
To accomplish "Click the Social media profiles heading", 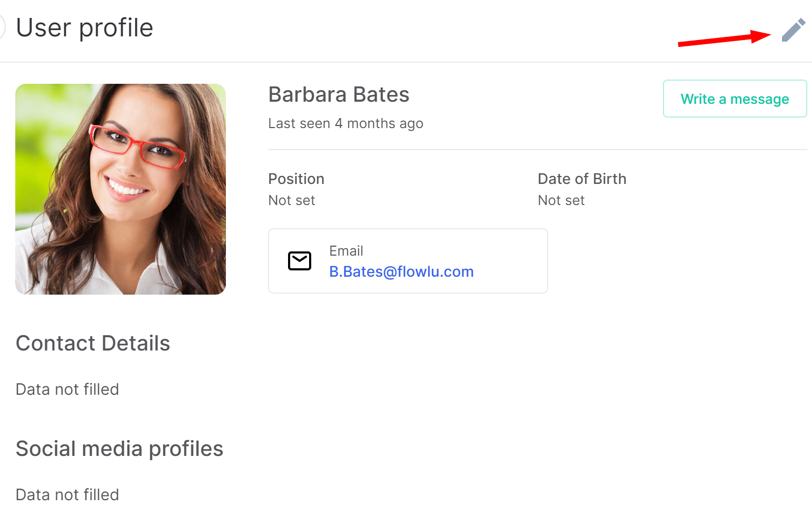I will pyautogui.click(x=120, y=449).
